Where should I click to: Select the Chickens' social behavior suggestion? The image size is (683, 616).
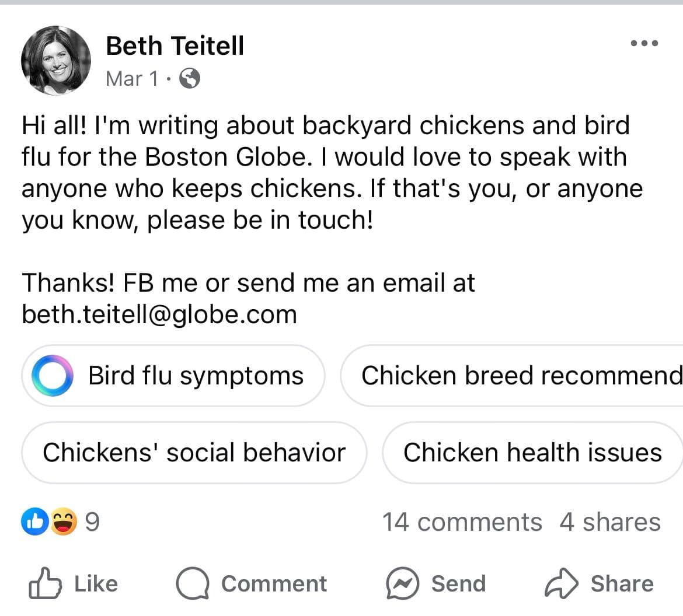[194, 452]
